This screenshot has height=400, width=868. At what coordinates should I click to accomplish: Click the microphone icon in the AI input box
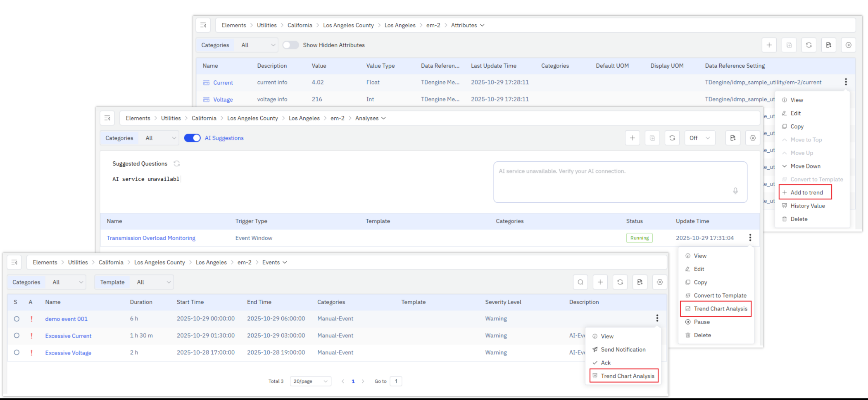[735, 191]
